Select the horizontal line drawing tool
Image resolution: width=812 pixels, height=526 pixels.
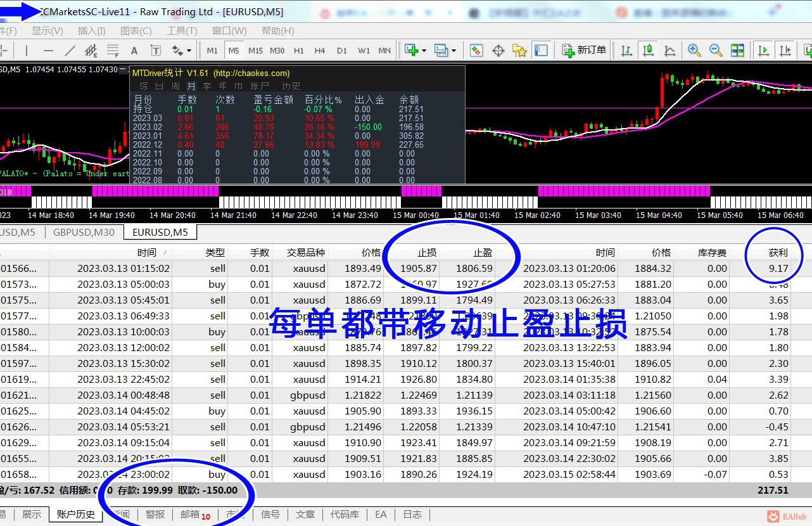pyautogui.click(x=49, y=51)
